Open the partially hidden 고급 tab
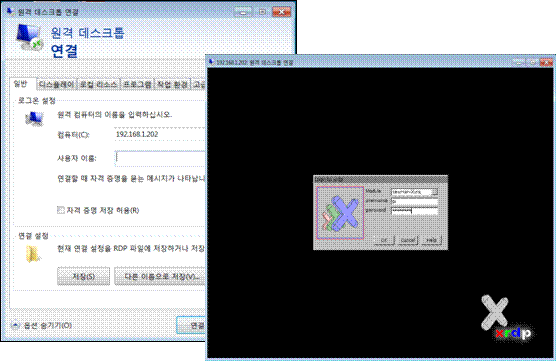Image resolution: width=556 pixels, height=361 pixels. (199, 84)
